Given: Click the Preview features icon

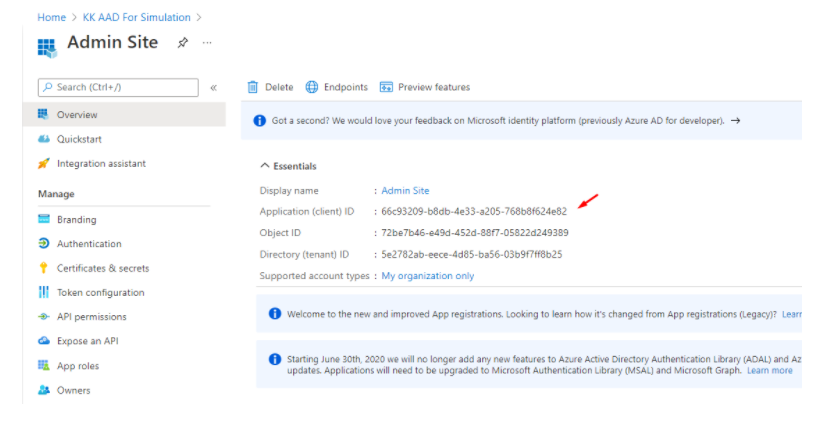Looking at the screenshot, I should [x=386, y=87].
